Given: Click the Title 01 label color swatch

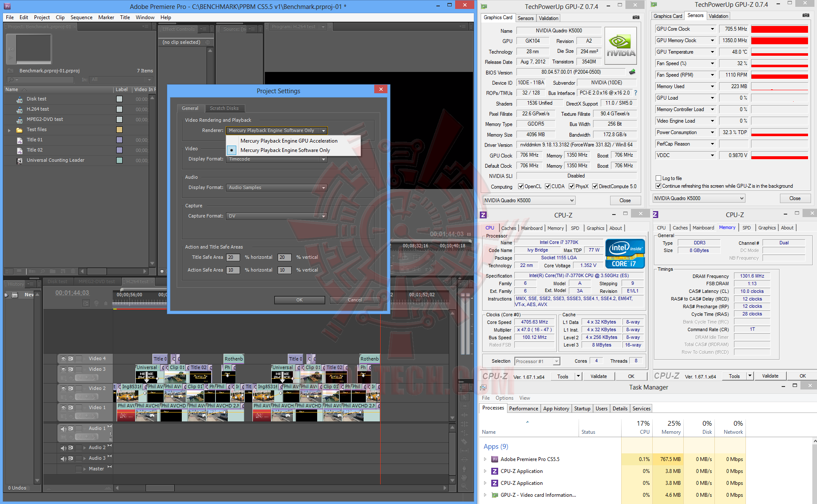Looking at the screenshot, I should (119, 140).
